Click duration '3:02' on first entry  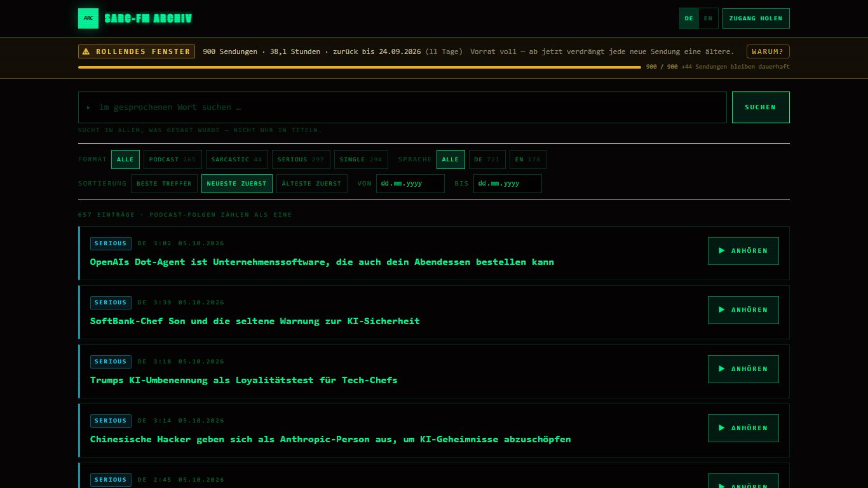(162, 243)
